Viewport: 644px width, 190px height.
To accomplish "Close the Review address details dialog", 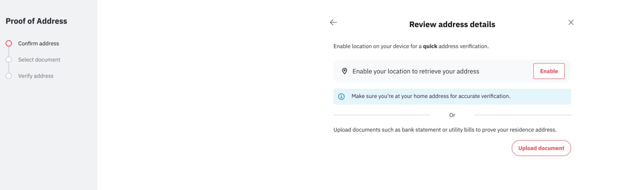I will click(x=571, y=22).
